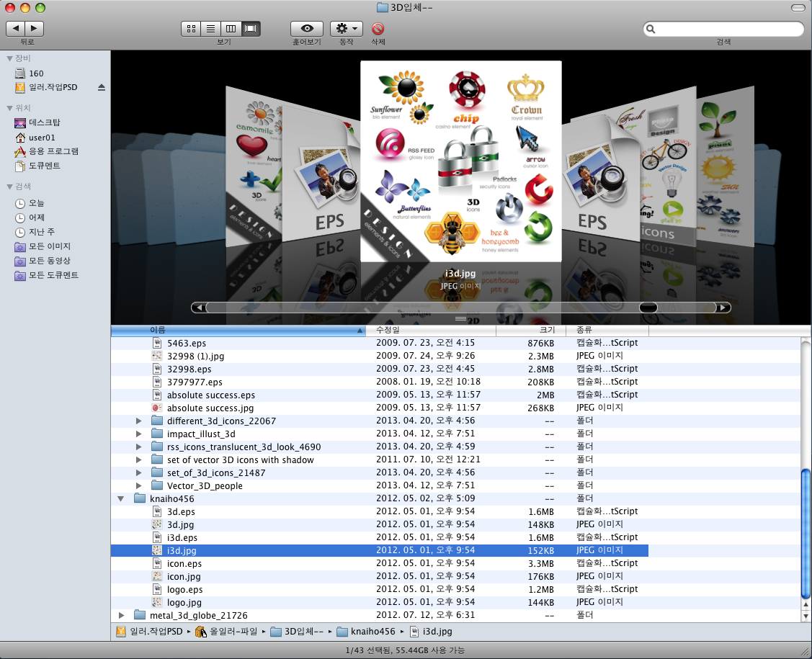
Task: Sort files by 크기 column header
Action: [x=530, y=331]
